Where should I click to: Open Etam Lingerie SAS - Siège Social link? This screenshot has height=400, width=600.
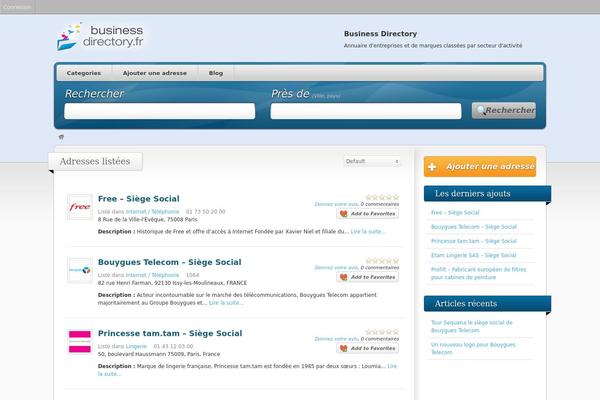pyautogui.click(x=473, y=255)
